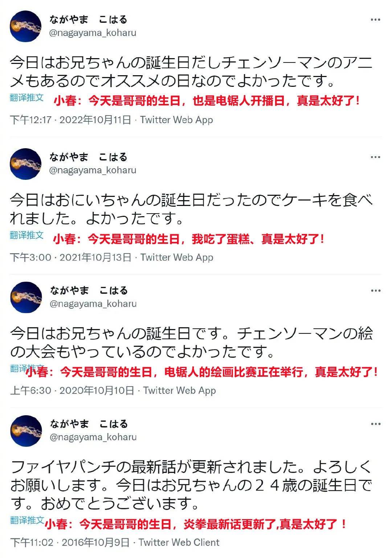The image size is (392, 558).
Task: Open the timestamp 下午12:17 · 2022年10月11日
Action: point(70,120)
